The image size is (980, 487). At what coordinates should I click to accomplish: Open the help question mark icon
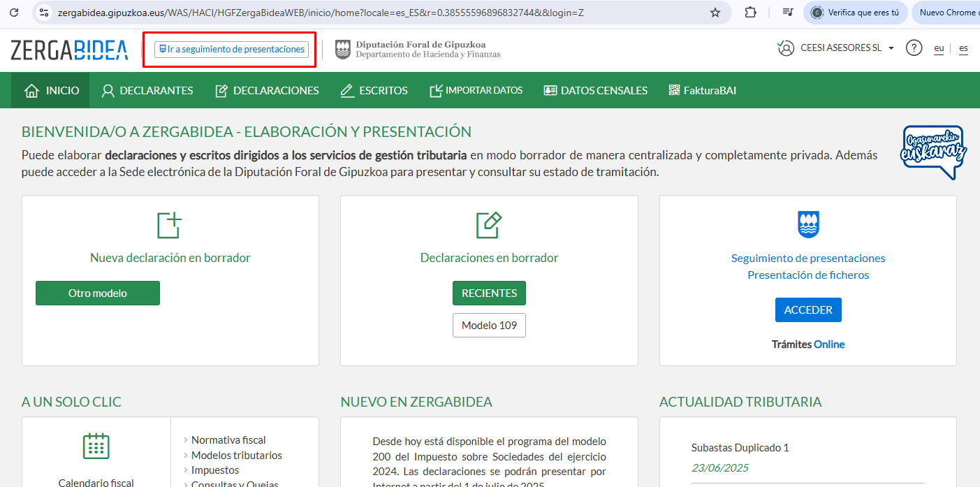click(914, 48)
